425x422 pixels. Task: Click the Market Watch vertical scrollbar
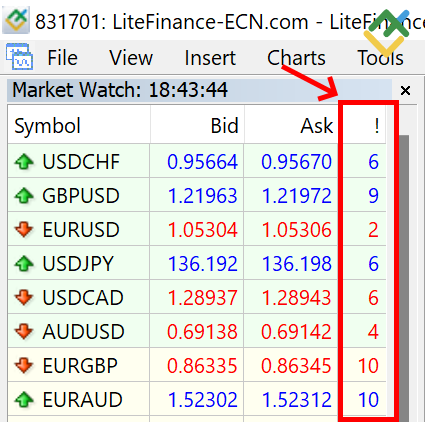404,278
